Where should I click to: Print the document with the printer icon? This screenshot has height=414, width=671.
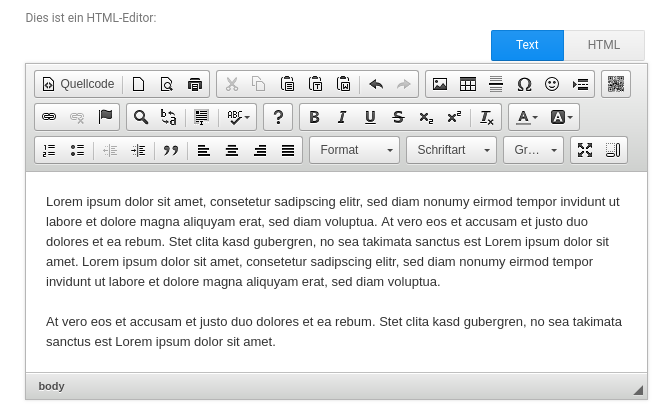pyautogui.click(x=195, y=84)
